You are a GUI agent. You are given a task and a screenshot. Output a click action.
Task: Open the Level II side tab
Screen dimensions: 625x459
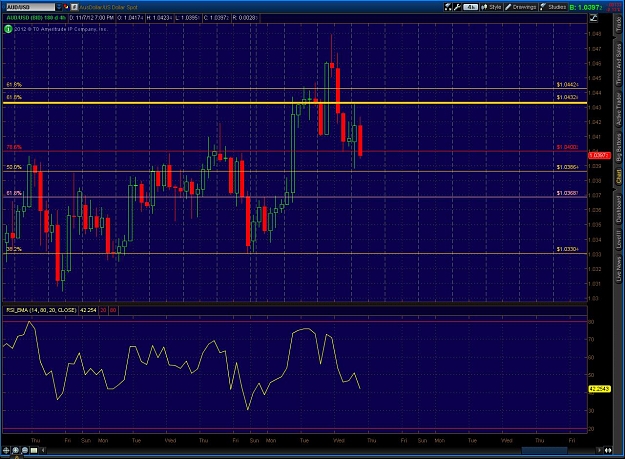(x=619, y=240)
